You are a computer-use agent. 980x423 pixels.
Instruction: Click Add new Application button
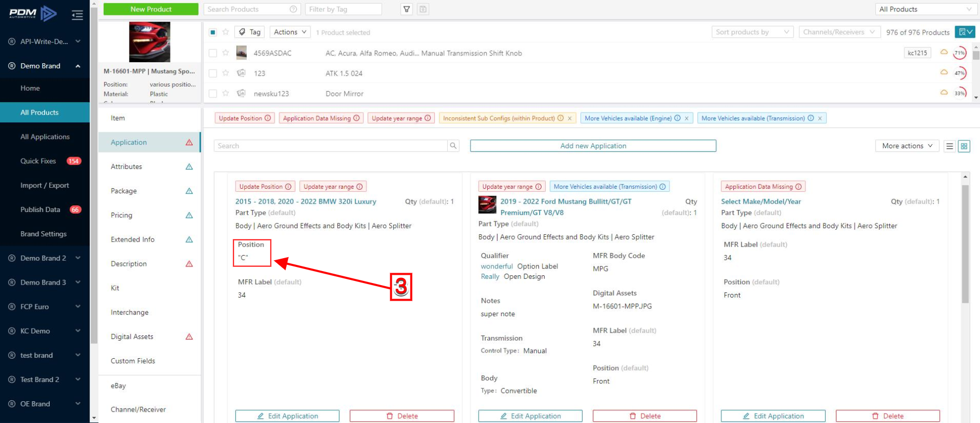point(593,146)
